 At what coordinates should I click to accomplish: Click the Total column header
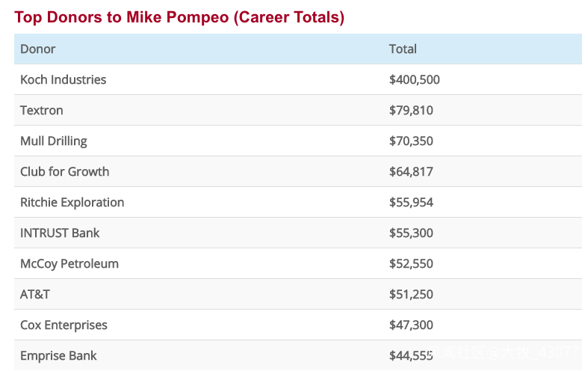pos(403,49)
